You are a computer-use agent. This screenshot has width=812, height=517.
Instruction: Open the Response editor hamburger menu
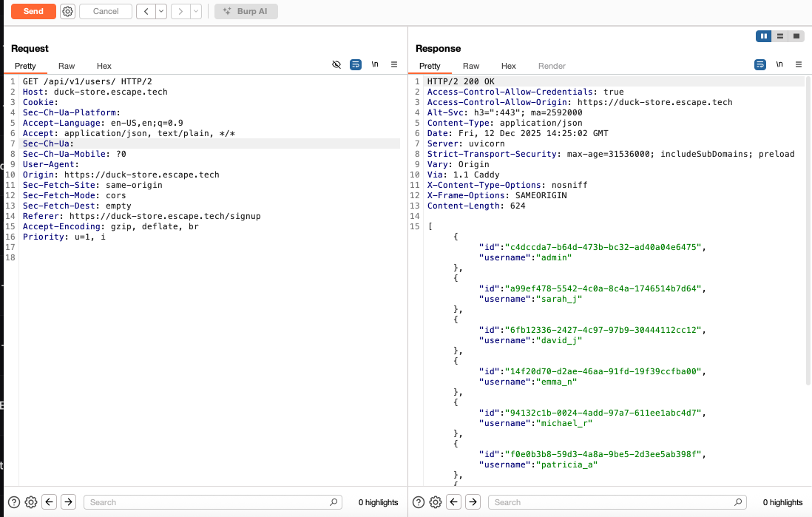(799, 64)
